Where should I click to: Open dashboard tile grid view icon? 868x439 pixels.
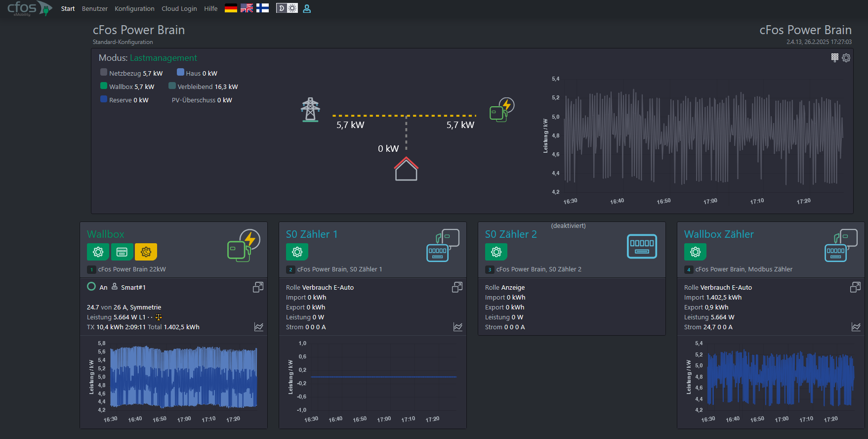point(835,58)
